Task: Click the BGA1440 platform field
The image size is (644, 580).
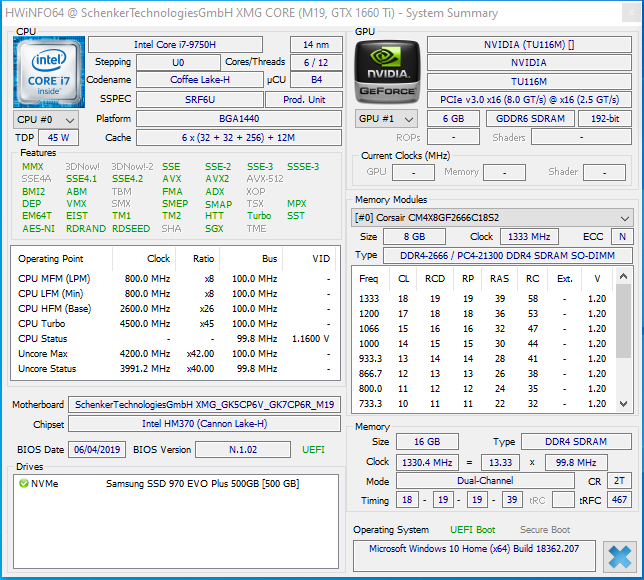Action: coord(239,119)
